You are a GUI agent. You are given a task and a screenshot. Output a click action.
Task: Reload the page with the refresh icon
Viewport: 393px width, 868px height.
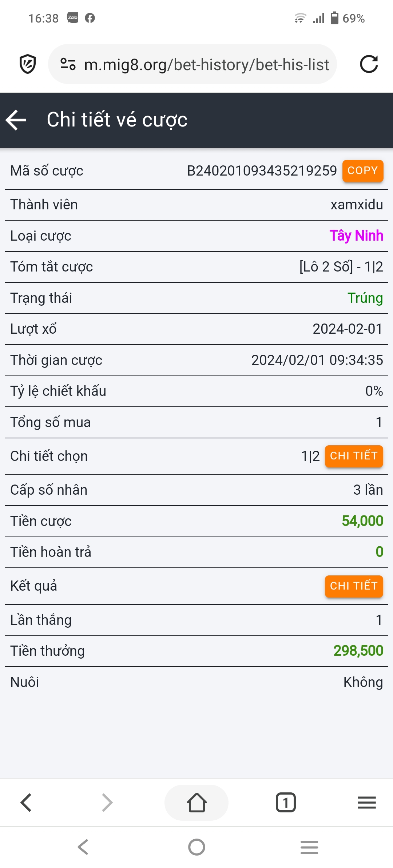coord(369,64)
